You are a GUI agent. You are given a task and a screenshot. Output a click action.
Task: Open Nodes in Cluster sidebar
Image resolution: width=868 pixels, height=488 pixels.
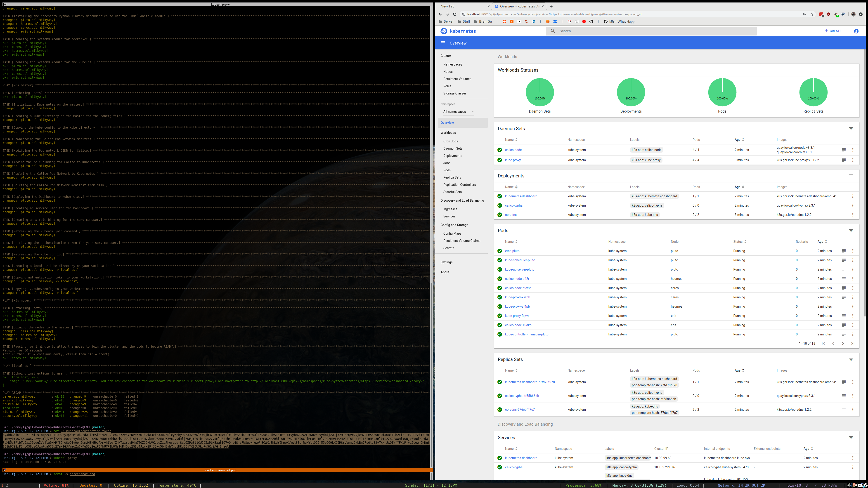pyautogui.click(x=448, y=72)
